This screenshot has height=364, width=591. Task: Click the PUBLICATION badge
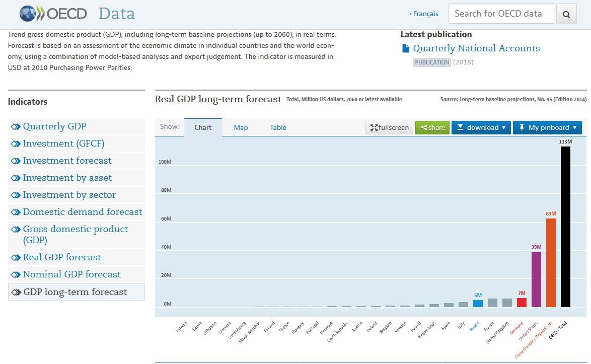[432, 62]
